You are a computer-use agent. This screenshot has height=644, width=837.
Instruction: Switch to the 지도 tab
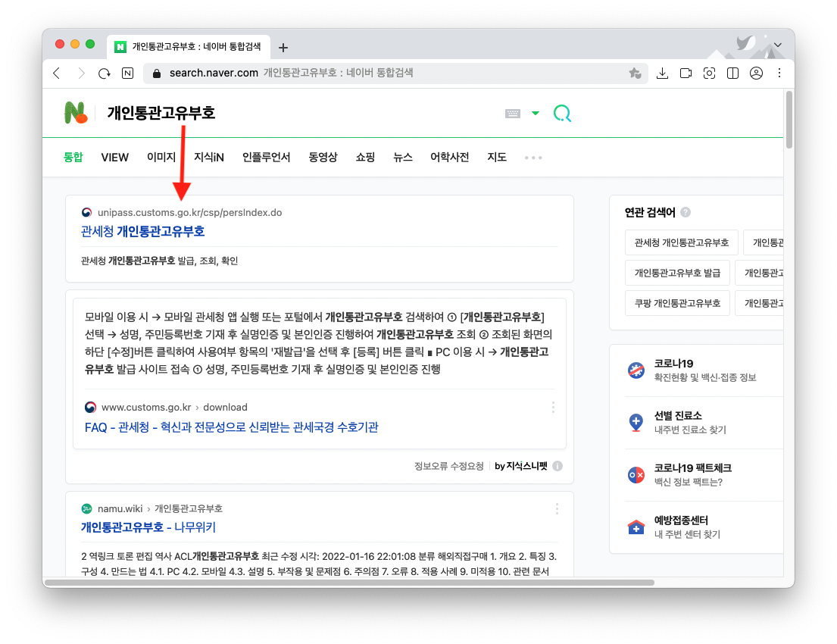[496, 157]
